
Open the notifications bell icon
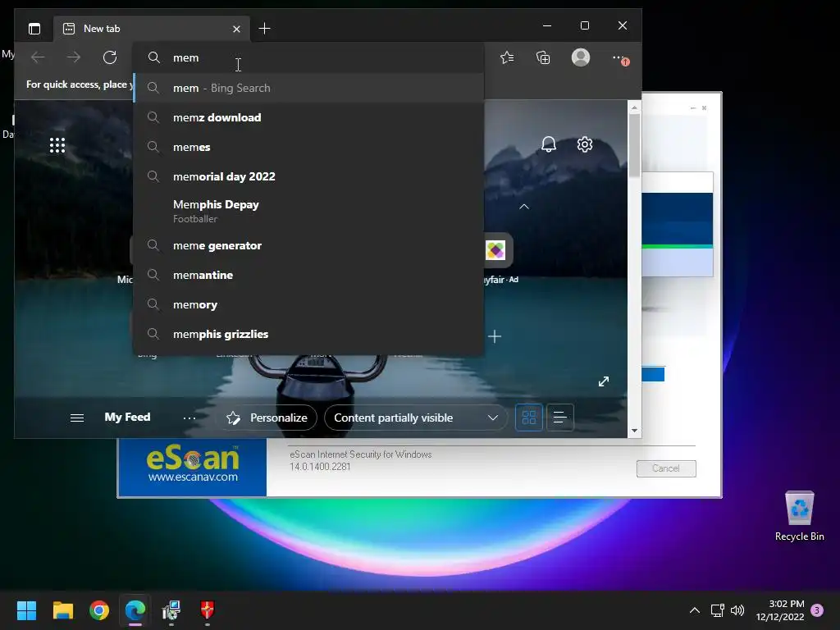click(549, 144)
